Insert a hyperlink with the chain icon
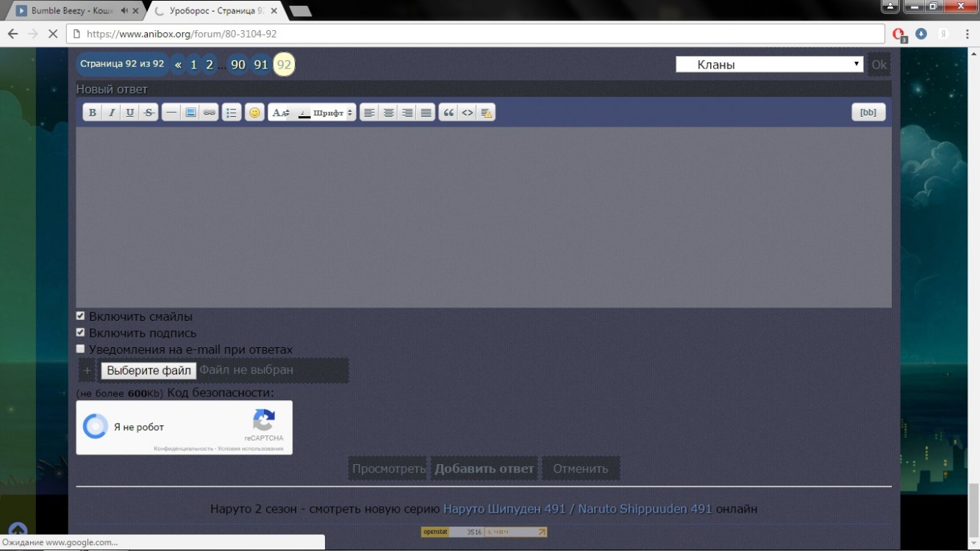 click(x=210, y=113)
